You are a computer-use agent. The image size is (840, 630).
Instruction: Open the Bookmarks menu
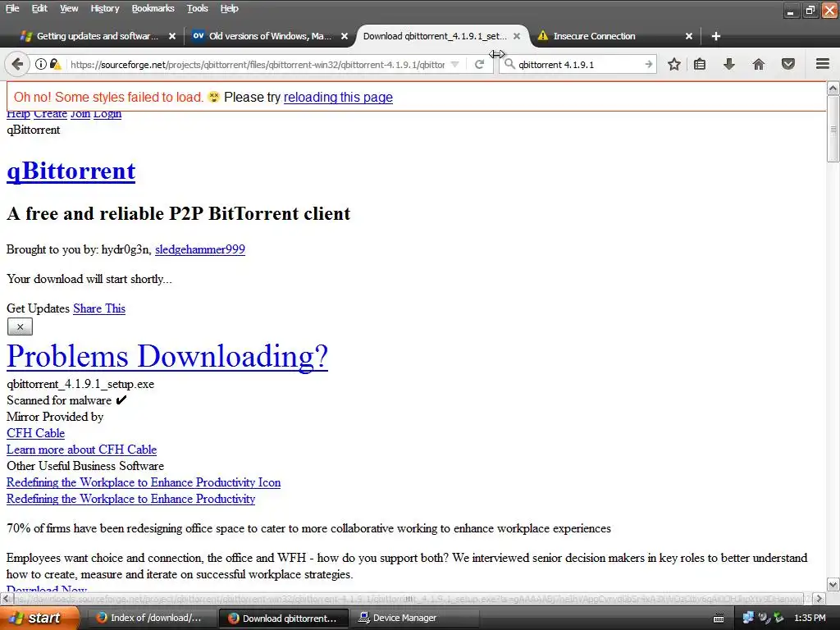click(x=153, y=8)
